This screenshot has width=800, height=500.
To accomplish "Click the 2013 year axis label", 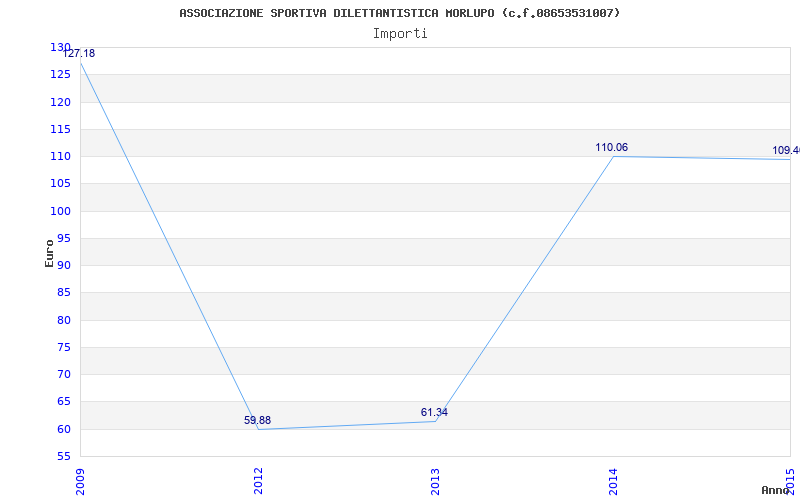I will click(435, 480).
